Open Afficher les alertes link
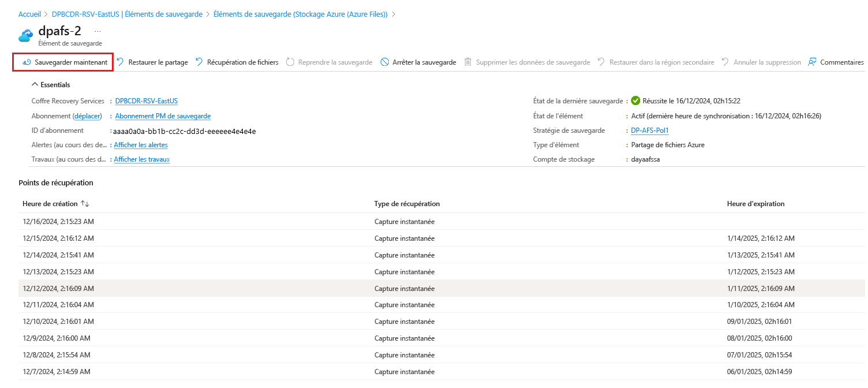 (141, 145)
